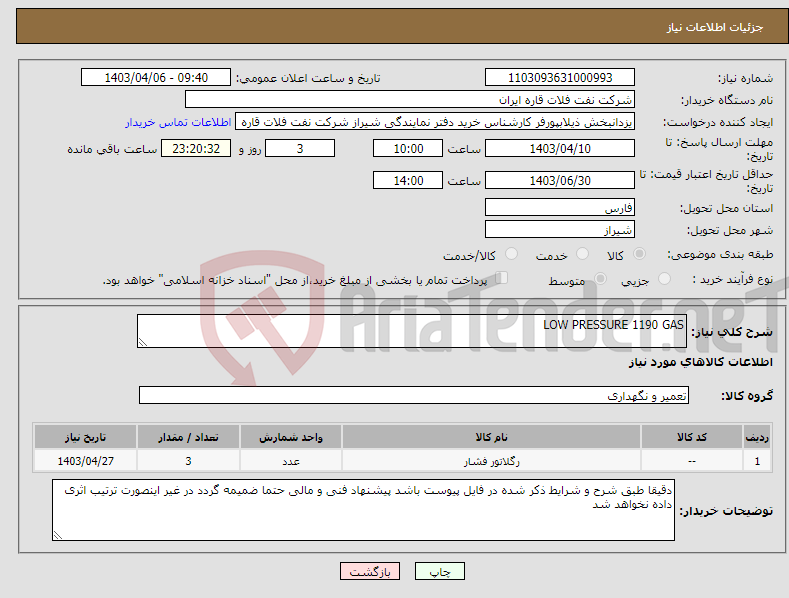
Task: Click the جزئیات اطلاعات نیاز page header
Action: coord(715,27)
